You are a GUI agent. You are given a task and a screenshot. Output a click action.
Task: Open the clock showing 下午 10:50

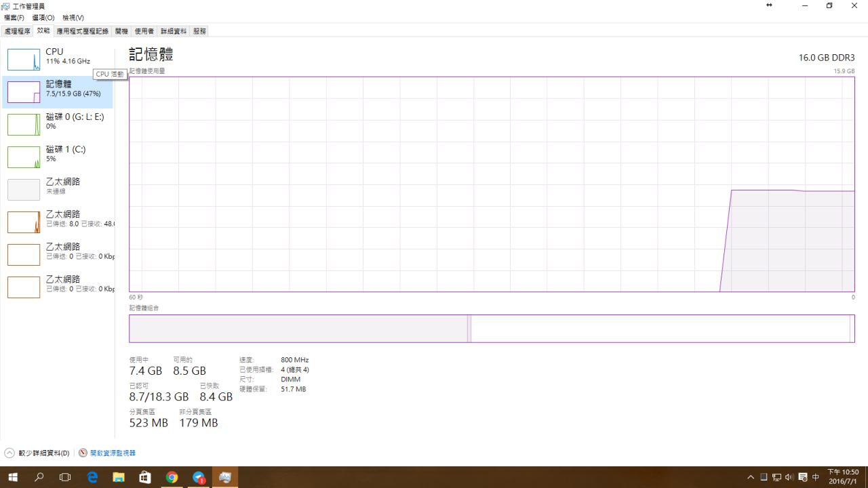(843, 477)
